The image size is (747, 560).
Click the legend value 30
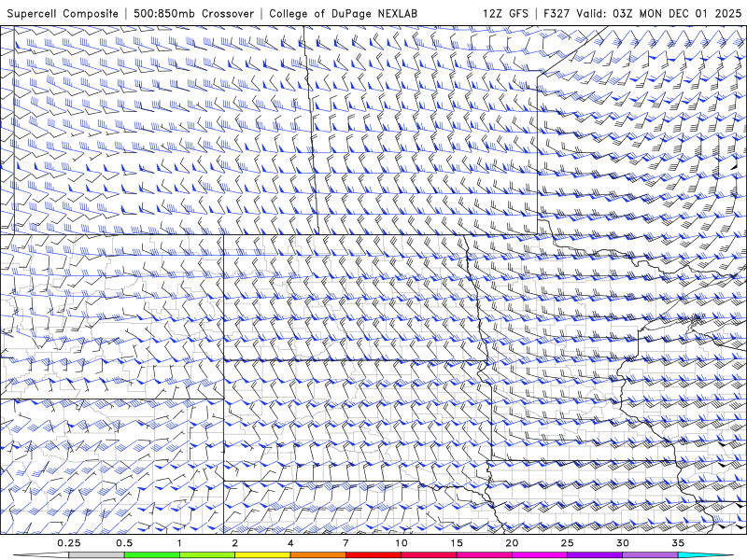coord(622,543)
